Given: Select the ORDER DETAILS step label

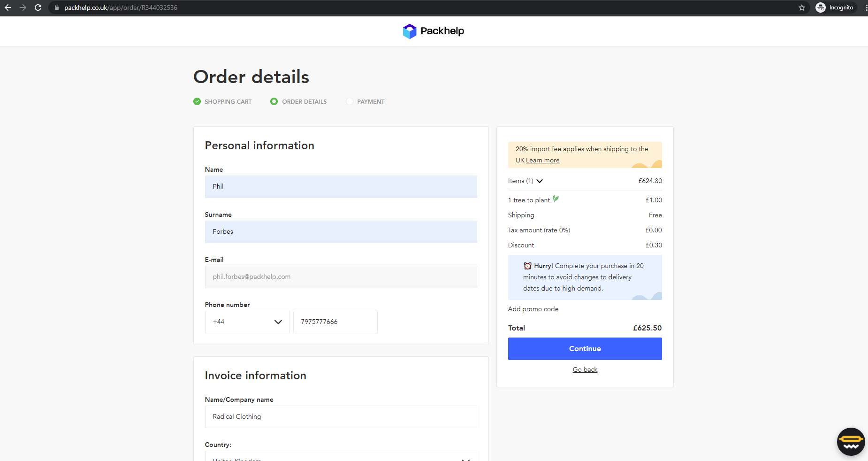Looking at the screenshot, I should pos(305,102).
